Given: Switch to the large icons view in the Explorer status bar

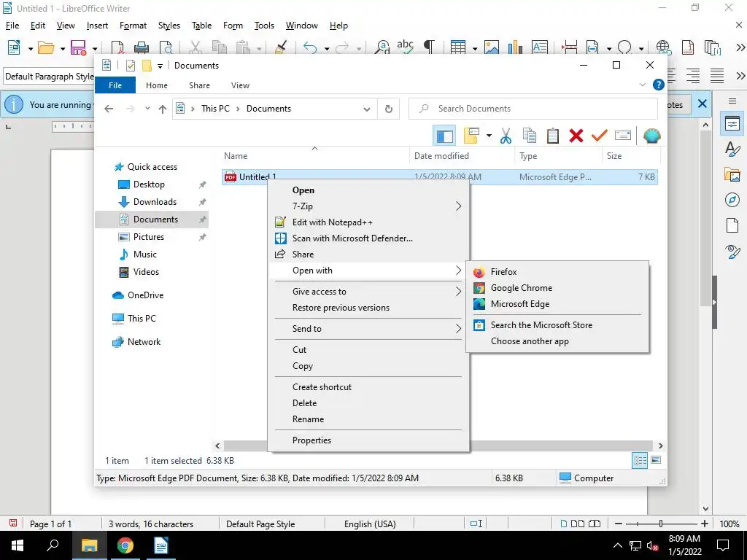Looking at the screenshot, I should tap(656, 461).
